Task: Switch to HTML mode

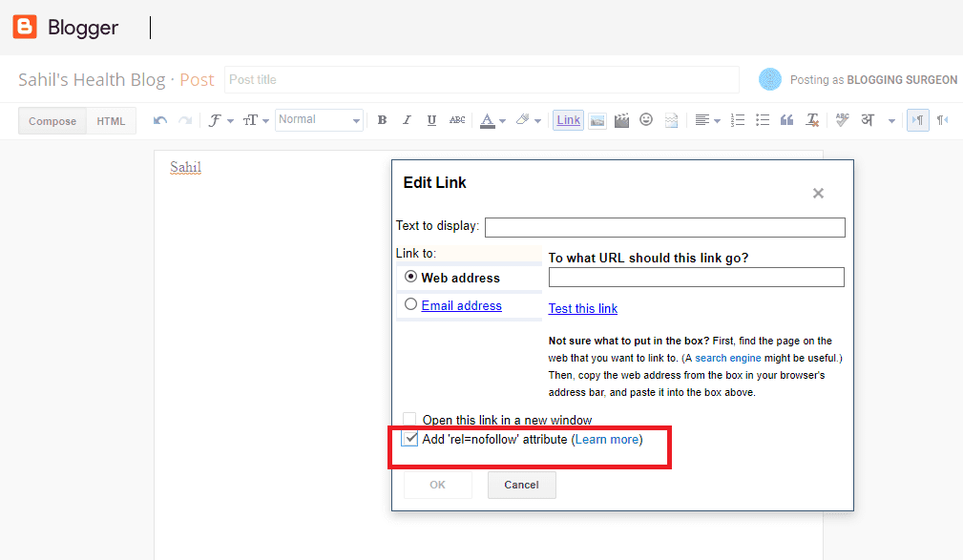Action: point(111,121)
